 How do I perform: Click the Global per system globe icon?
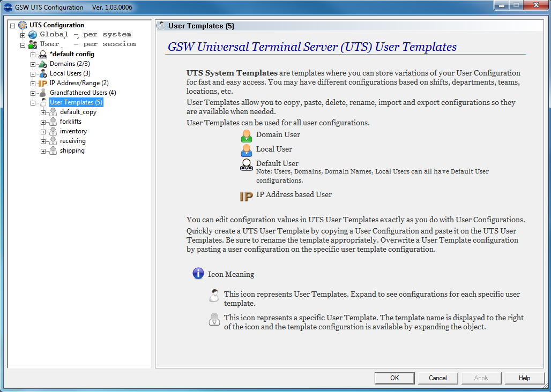click(33, 35)
